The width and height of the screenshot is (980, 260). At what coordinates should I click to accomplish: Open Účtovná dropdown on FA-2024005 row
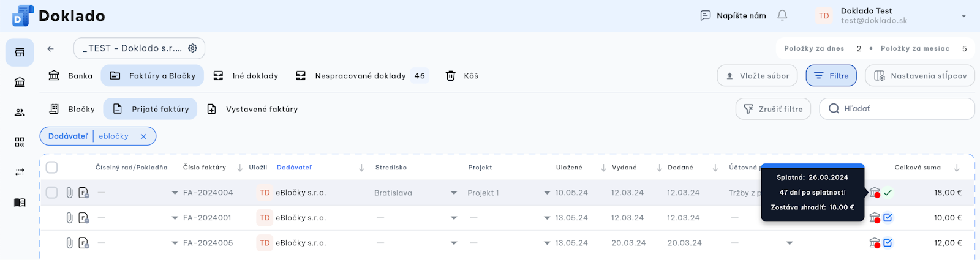790,243
